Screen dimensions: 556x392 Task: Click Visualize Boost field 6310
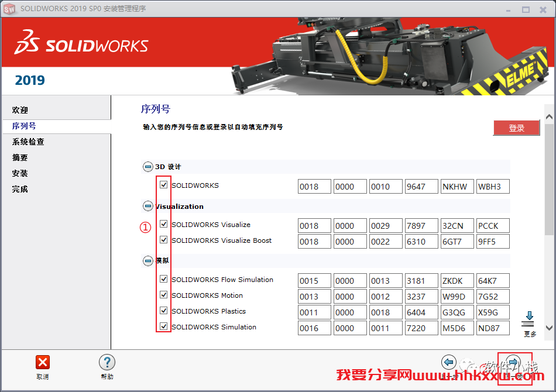421,242
